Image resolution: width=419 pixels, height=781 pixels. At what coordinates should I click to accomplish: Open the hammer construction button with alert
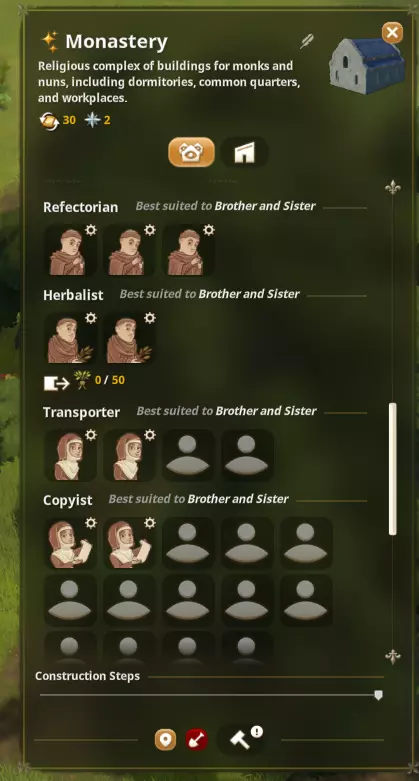[x=241, y=739]
